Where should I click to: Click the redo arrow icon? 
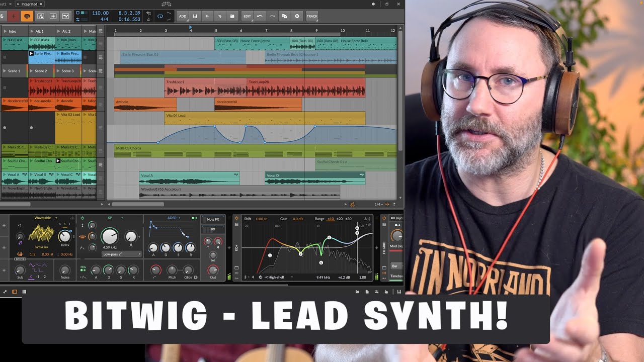(x=272, y=16)
